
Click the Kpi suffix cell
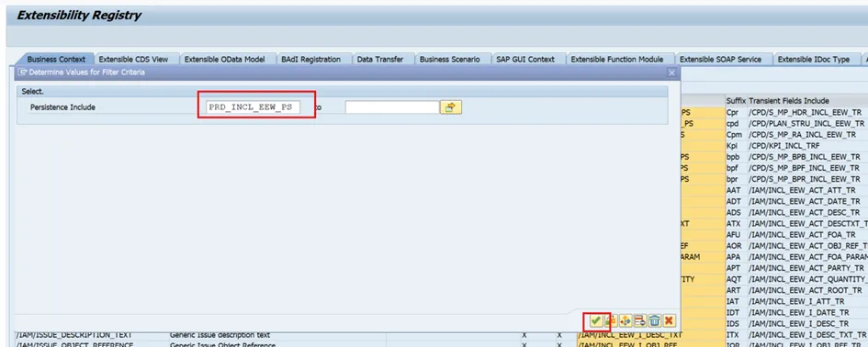click(736, 146)
